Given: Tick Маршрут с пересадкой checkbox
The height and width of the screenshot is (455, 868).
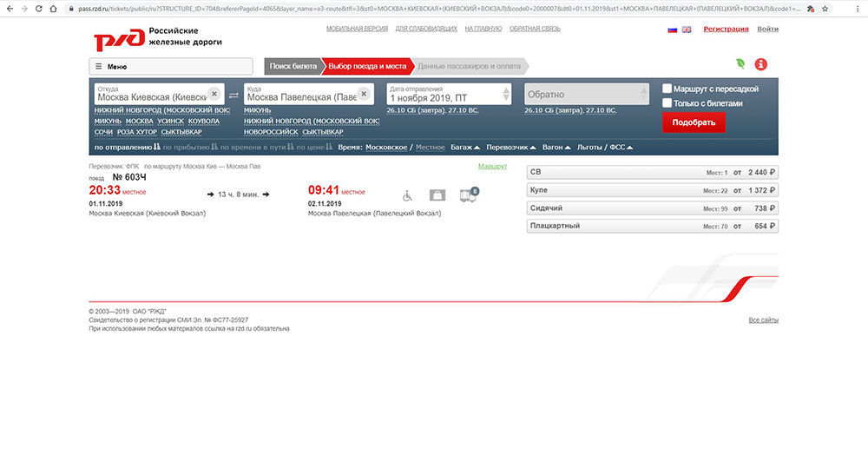Looking at the screenshot, I should (667, 89).
